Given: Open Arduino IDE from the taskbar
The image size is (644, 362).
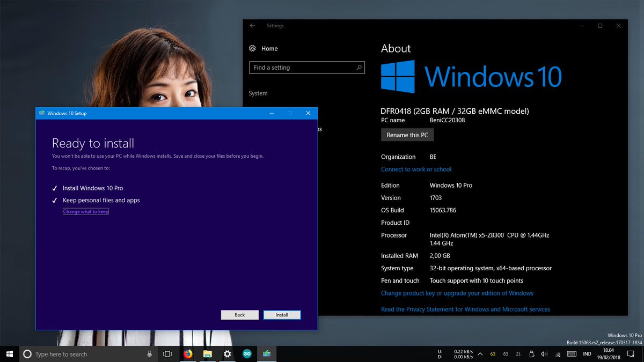Looking at the screenshot, I should [x=247, y=354].
